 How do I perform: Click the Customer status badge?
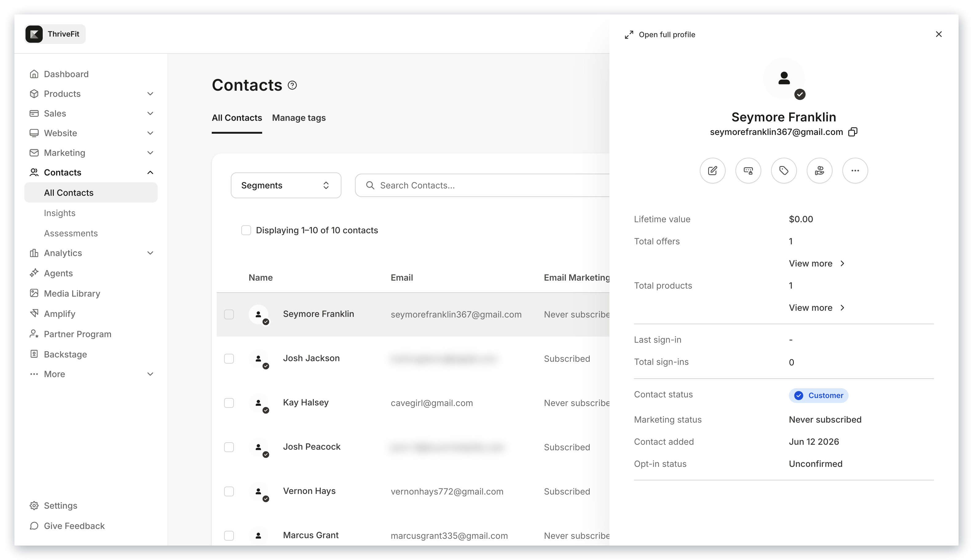[x=818, y=395]
